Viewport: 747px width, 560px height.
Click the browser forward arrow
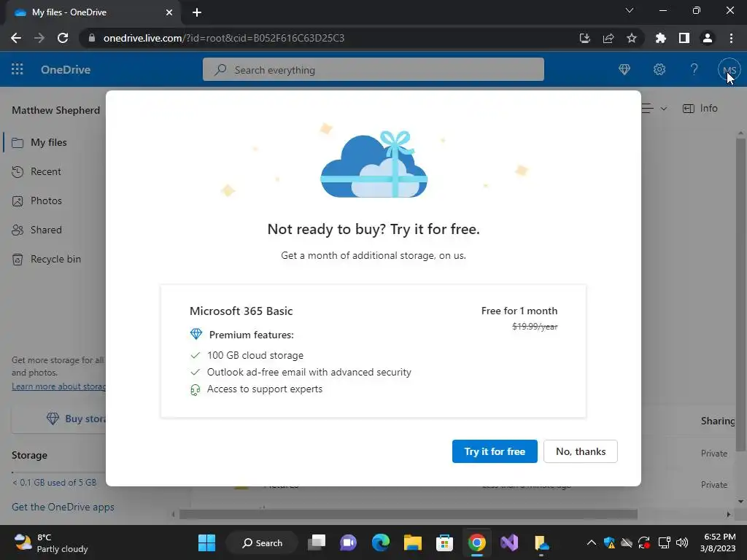[x=39, y=38]
